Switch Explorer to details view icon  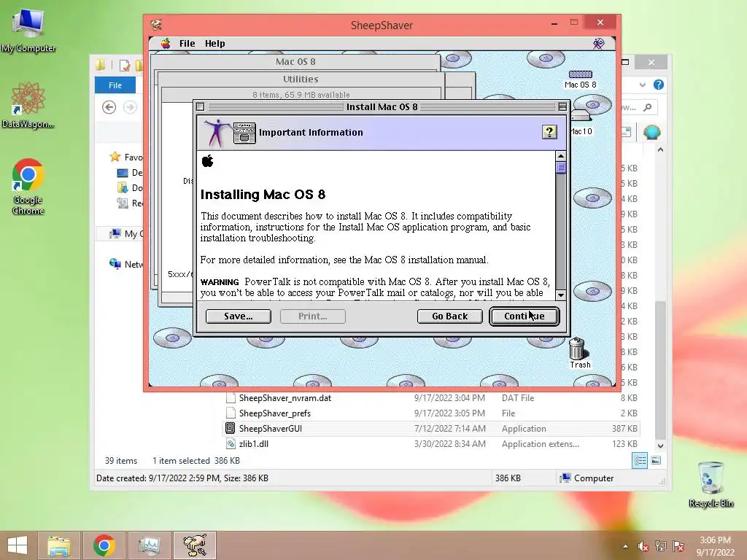(639, 461)
